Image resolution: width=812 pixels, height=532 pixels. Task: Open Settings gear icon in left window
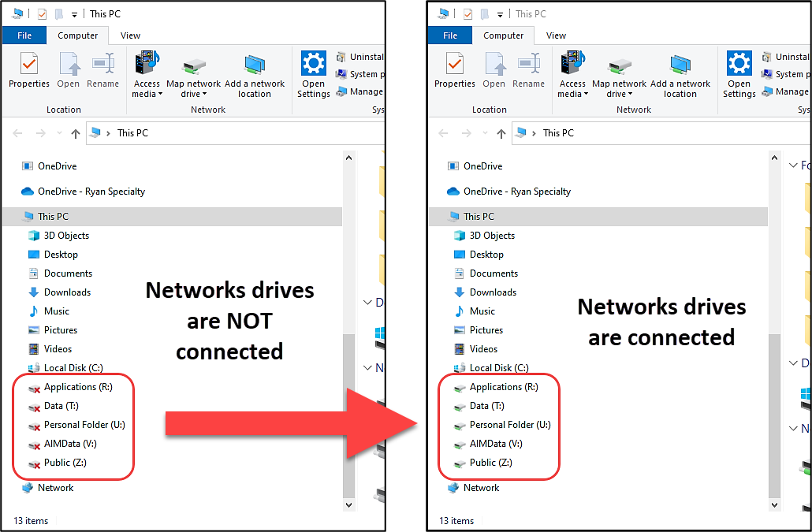[313, 64]
